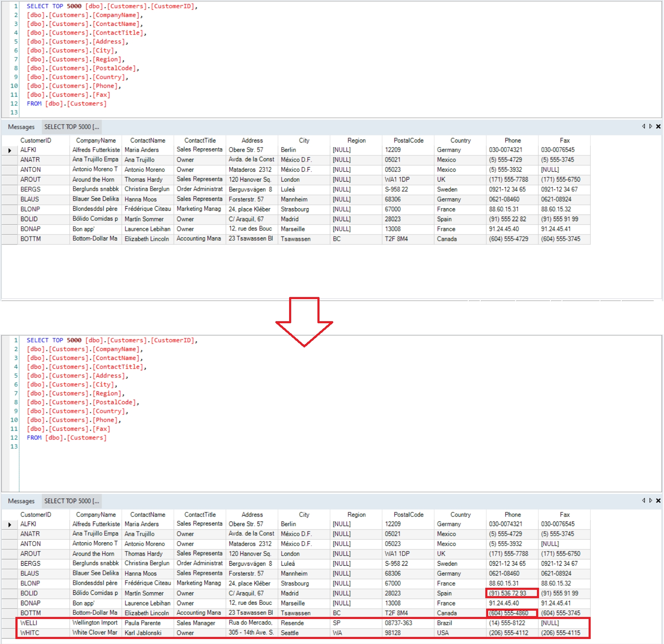The image size is (664, 644).
Task: Close the upper results pane with X
Action: tap(658, 126)
